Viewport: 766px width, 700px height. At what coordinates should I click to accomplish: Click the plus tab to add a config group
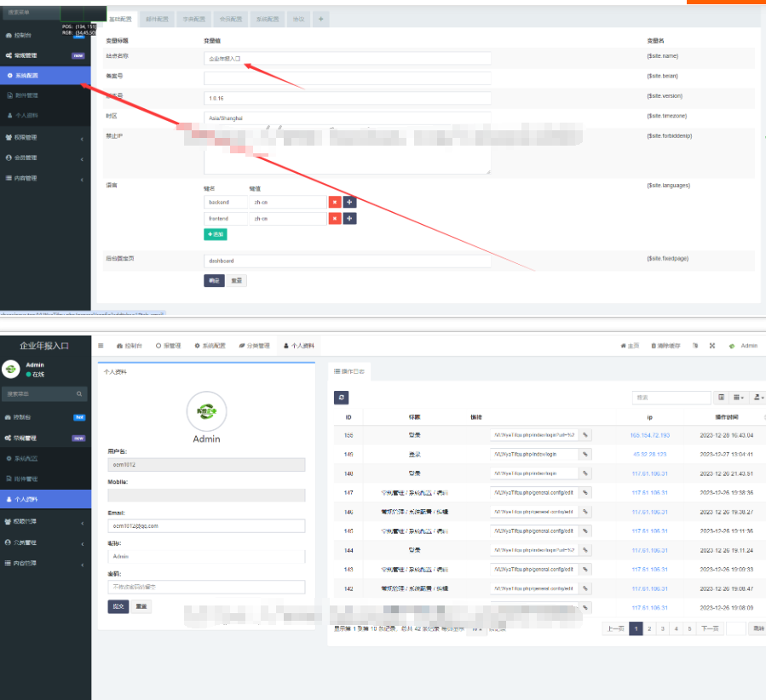tap(320, 19)
